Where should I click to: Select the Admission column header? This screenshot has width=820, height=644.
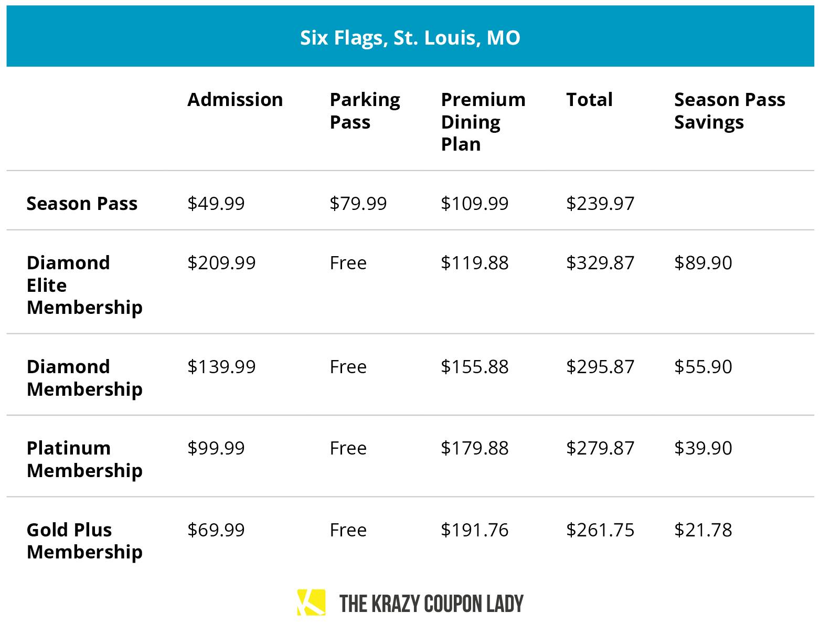pos(235,100)
